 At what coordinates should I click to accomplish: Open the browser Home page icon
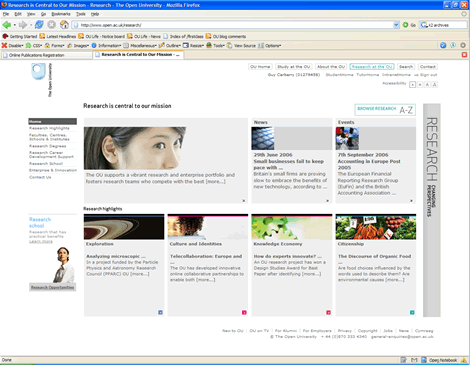tap(64, 25)
